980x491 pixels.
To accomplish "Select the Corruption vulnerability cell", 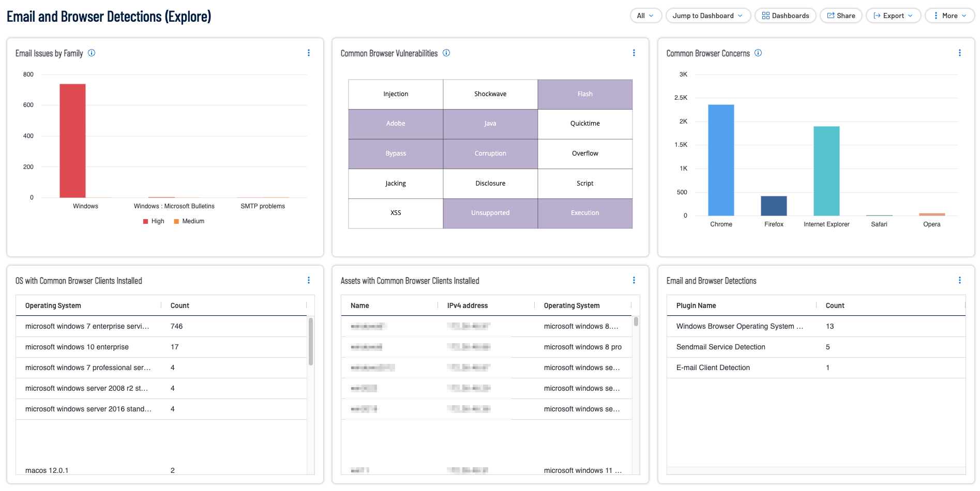I will click(490, 154).
